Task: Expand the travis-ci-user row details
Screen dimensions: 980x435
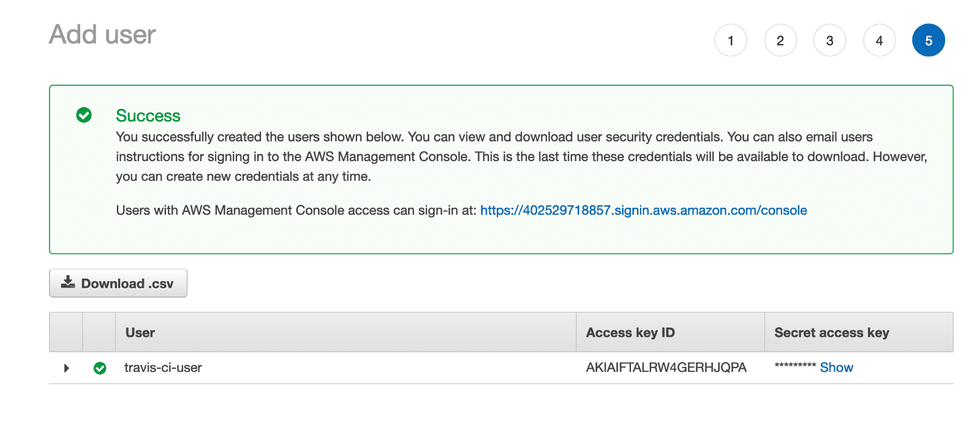Action: [x=66, y=368]
